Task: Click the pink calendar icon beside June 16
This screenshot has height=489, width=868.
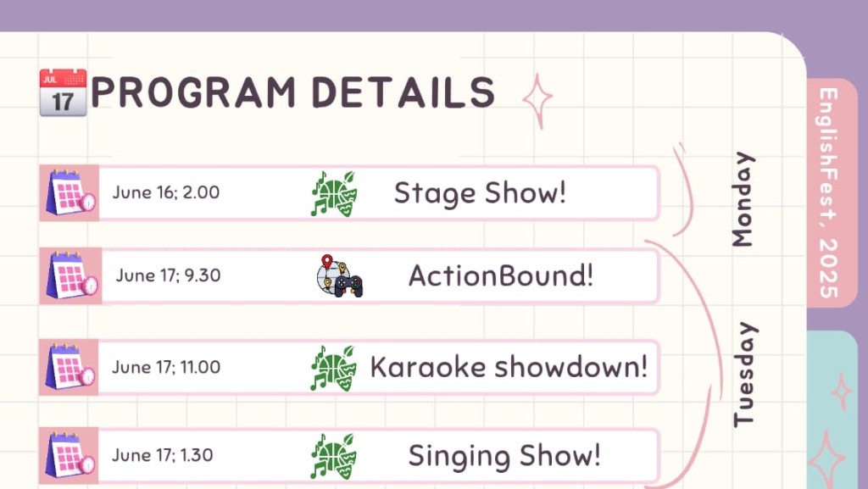Action: click(70, 192)
